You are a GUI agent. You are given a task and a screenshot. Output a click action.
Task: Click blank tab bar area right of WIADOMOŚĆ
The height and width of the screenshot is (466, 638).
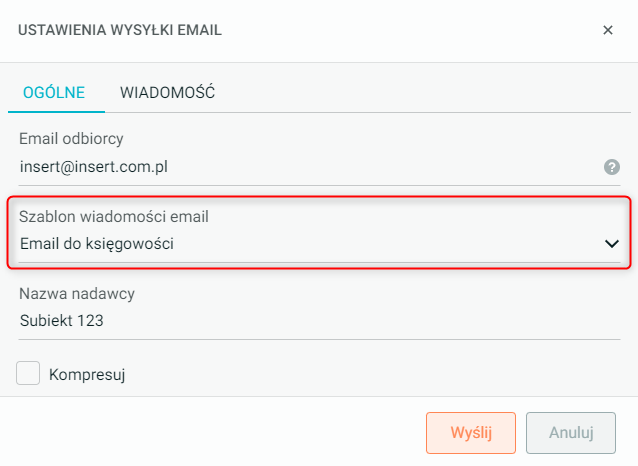tap(420, 93)
